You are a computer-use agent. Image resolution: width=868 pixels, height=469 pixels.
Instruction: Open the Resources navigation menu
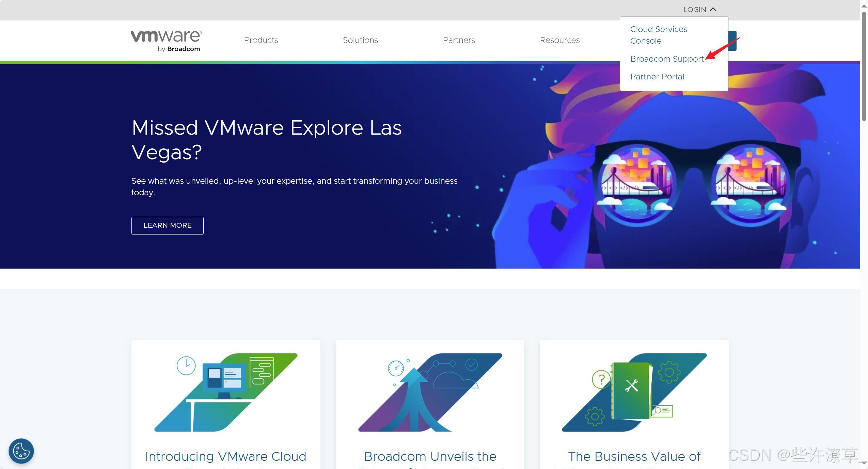559,40
